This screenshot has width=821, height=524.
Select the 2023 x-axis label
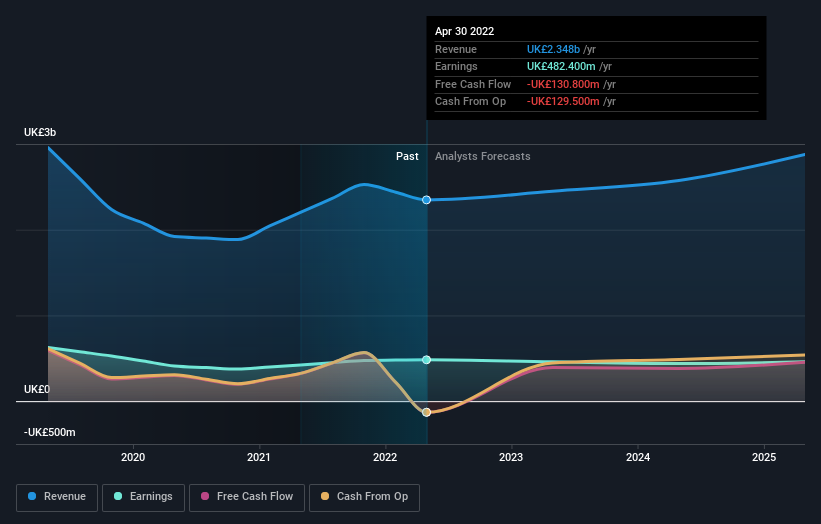pos(511,457)
